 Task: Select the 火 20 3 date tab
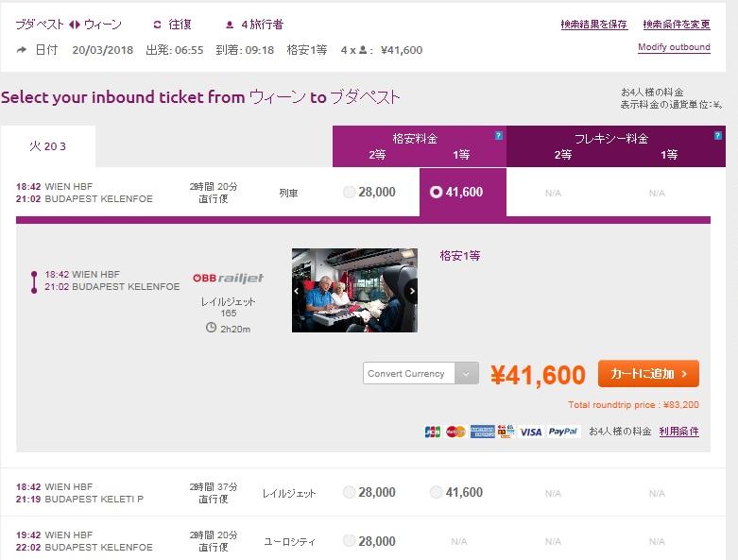(x=48, y=146)
